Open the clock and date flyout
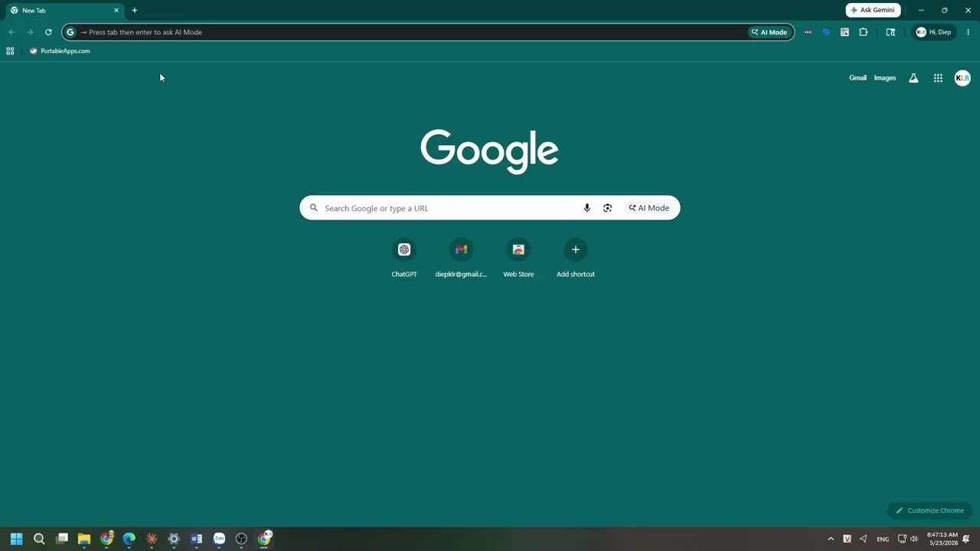The width and height of the screenshot is (980, 551). (942, 539)
